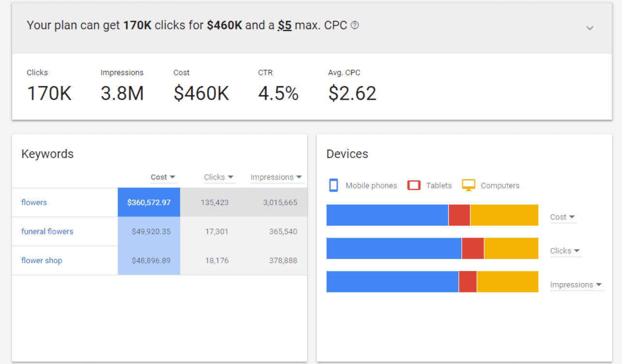Click the blue mobile segment of the Cost bar

[x=387, y=215]
